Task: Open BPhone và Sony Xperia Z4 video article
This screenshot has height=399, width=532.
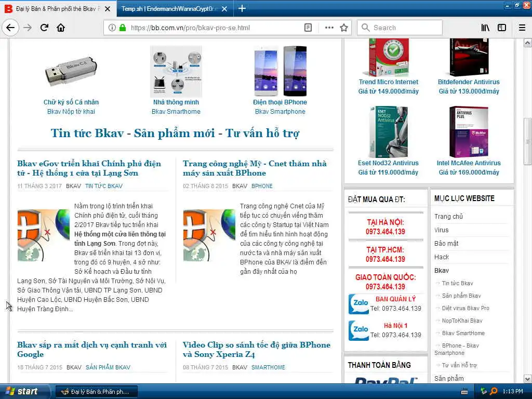Action: (x=257, y=350)
